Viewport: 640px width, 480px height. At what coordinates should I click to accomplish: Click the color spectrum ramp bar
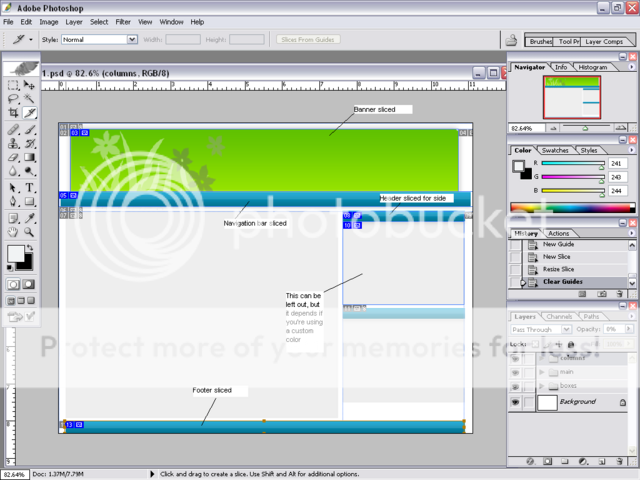(x=571, y=208)
